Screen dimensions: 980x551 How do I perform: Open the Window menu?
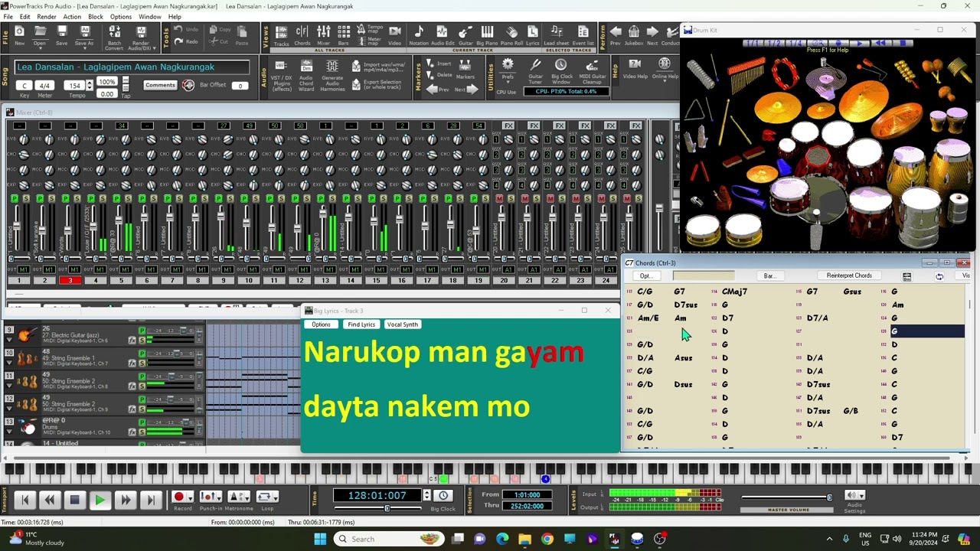pyautogui.click(x=150, y=17)
